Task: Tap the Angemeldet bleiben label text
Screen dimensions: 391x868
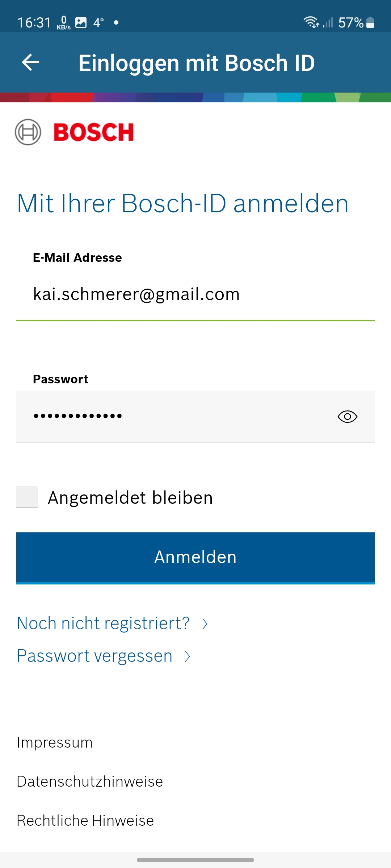Action: coord(130,498)
